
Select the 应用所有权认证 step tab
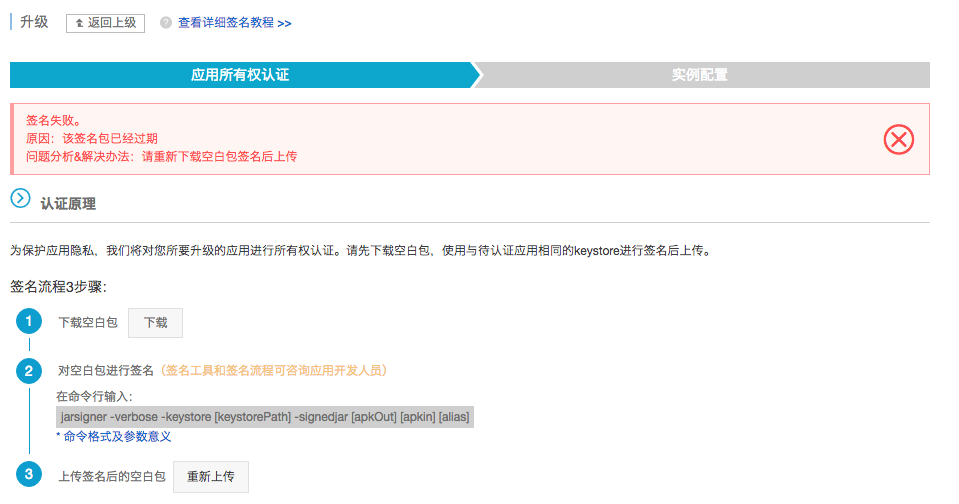(x=240, y=75)
